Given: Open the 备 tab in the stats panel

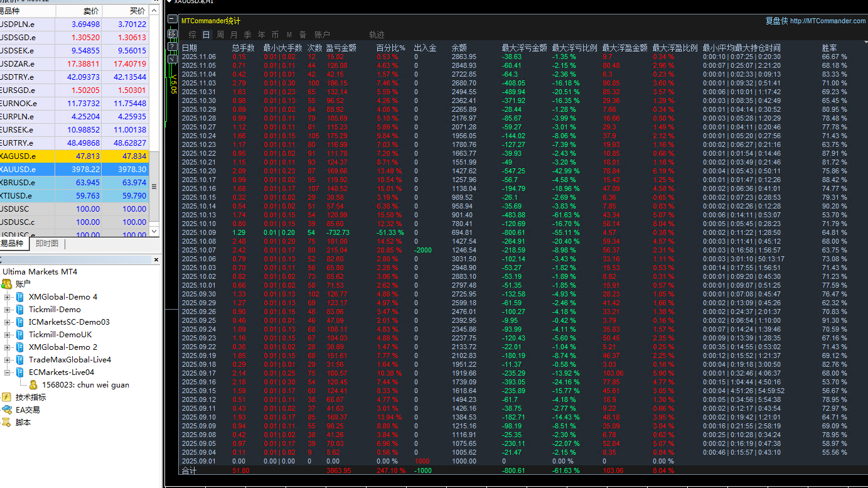Looking at the screenshot, I should pos(303,35).
